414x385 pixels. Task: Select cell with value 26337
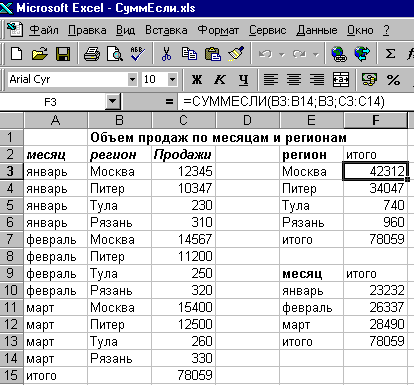tap(375, 307)
